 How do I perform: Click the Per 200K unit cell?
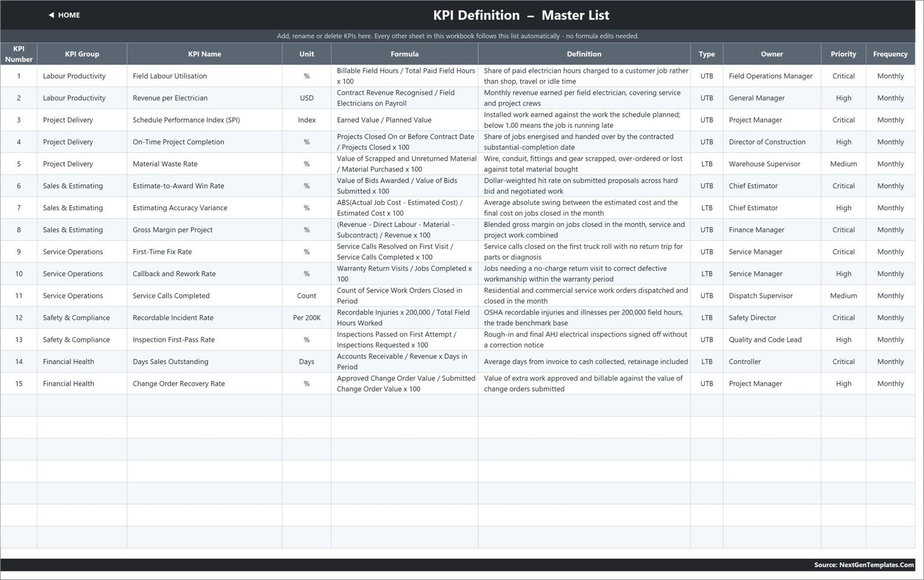(x=307, y=317)
